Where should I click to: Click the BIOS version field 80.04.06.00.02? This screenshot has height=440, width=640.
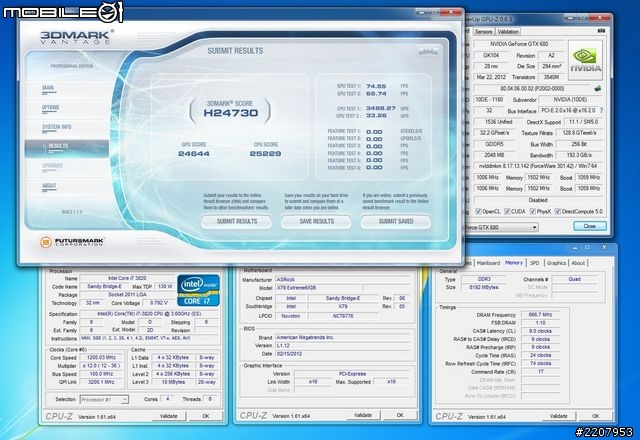pos(532,88)
